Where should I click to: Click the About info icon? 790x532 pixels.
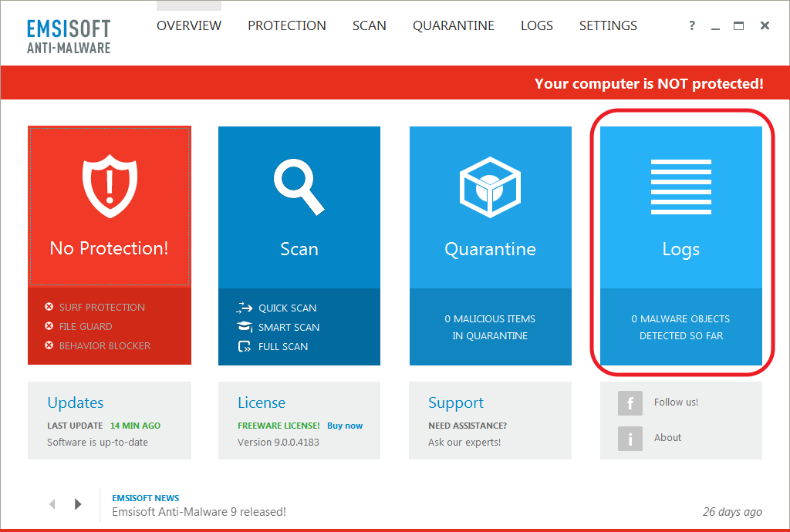click(630, 439)
